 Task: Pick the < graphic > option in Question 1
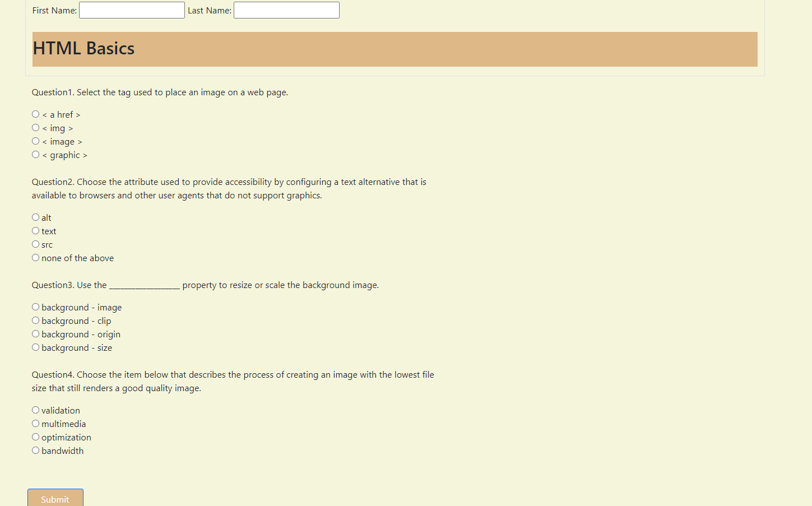tap(35, 154)
